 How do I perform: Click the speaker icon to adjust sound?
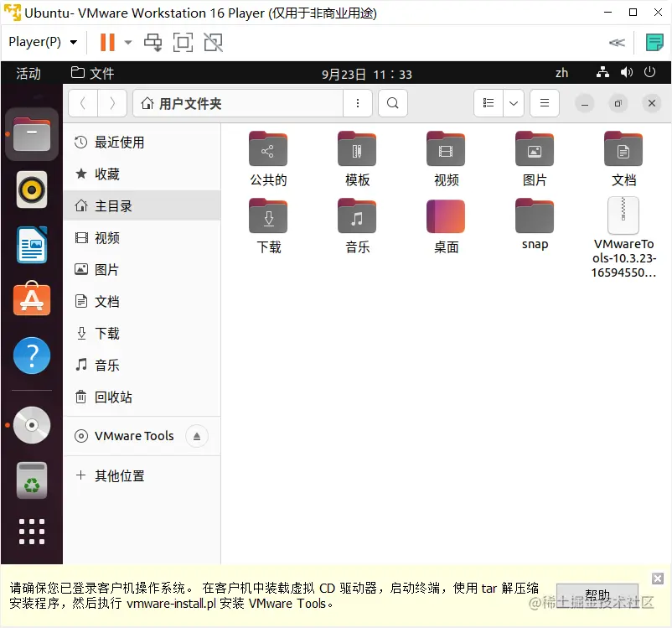point(627,73)
